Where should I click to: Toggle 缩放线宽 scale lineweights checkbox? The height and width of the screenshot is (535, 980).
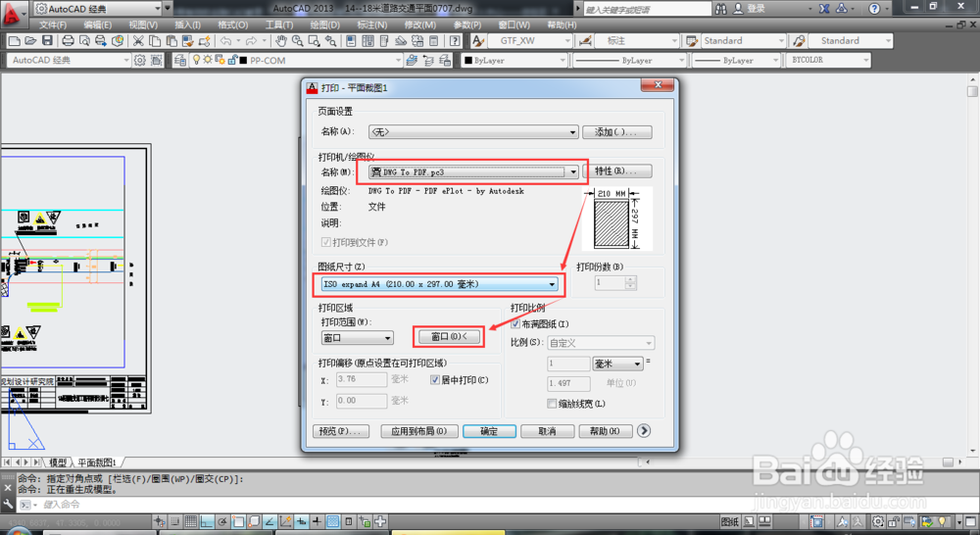pyautogui.click(x=551, y=403)
